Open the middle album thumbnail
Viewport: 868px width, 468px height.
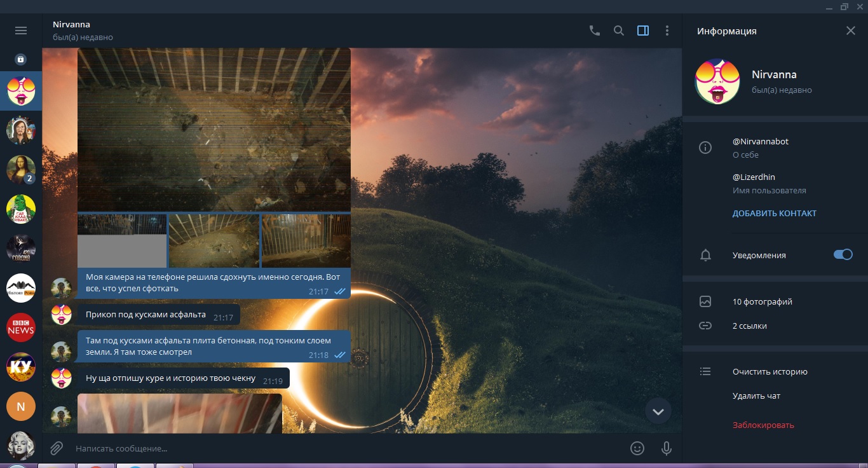tap(214, 240)
